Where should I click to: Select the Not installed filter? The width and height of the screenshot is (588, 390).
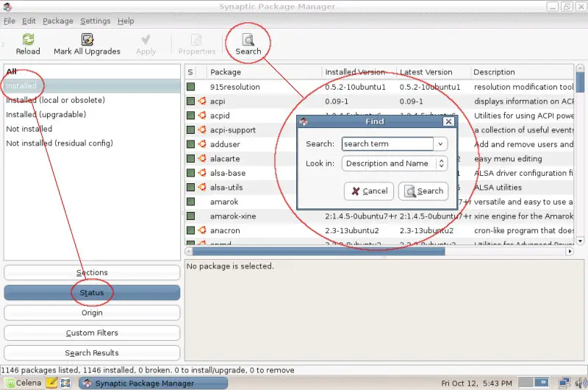coord(92,129)
